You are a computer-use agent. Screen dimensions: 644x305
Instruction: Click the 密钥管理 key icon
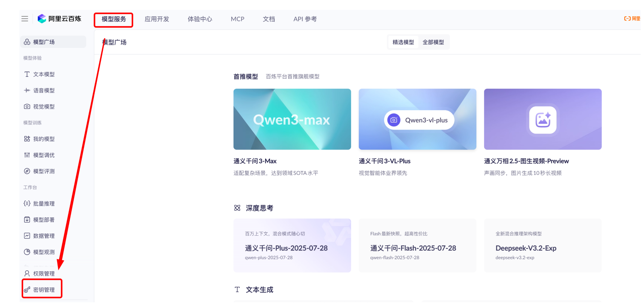[x=27, y=289]
